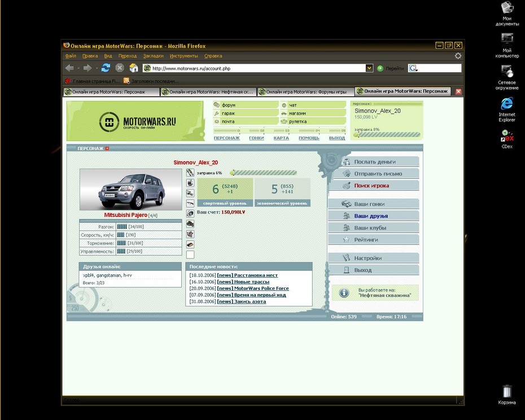Click the Выход button in right sidebar
The image size is (525, 420).
coord(374,270)
